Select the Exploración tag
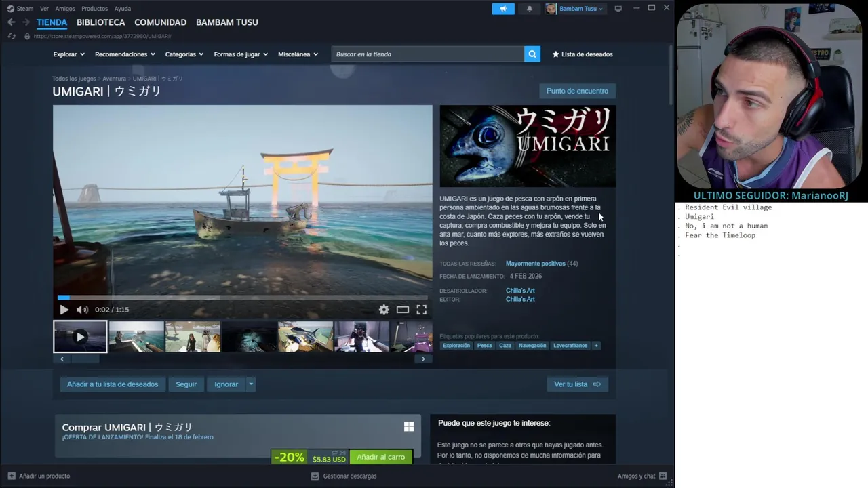This screenshot has width=868, height=488. pyautogui.click(x=456, y=346)
